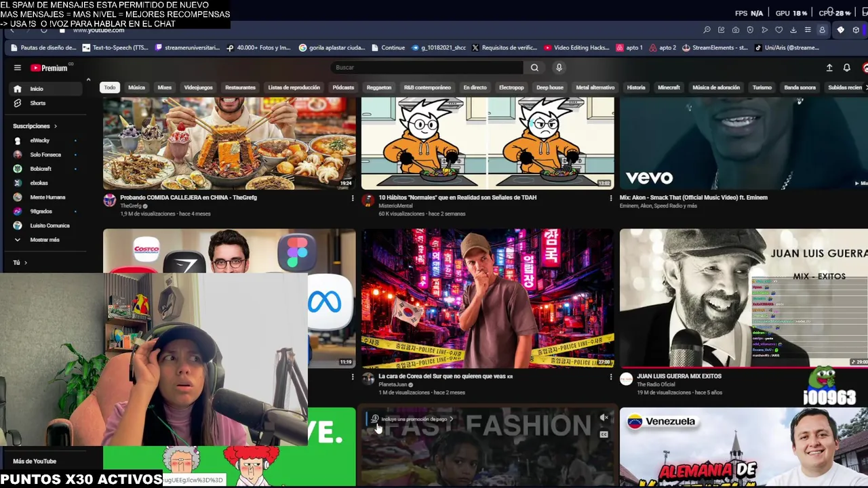
Task: Open Juan Luis Guerra Mix Exitos thumbnail
Action: coord(744,298)
